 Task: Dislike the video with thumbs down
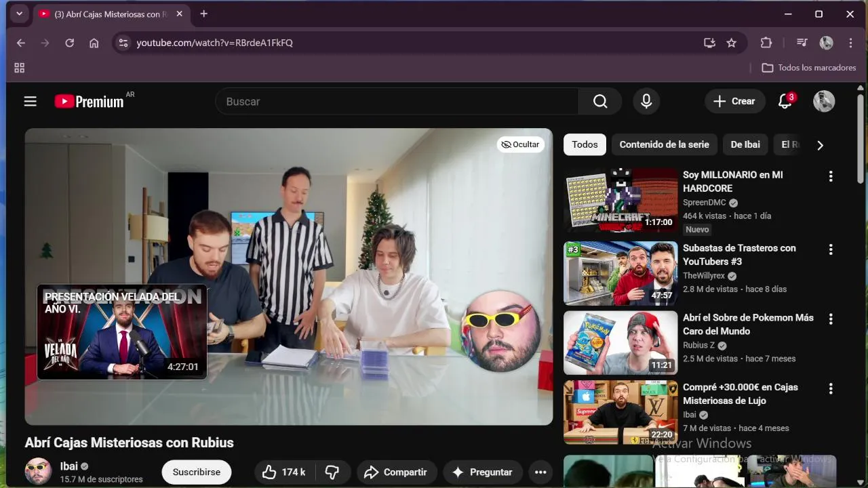pos(332,472)
